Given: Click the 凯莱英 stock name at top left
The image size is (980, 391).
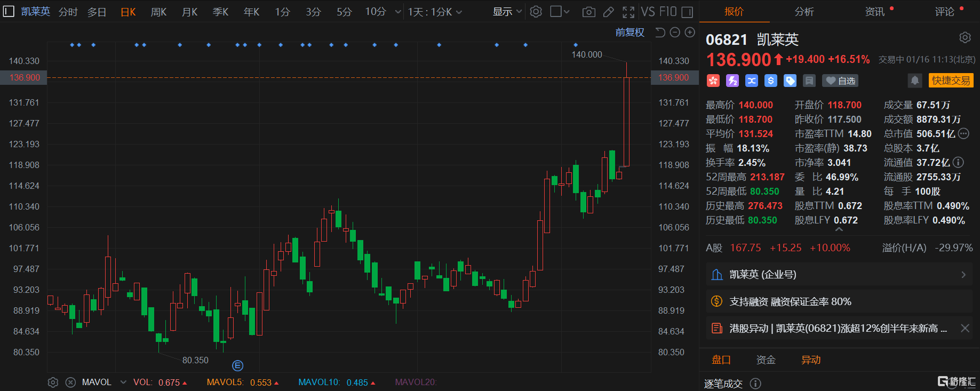Looking at the screenshot, I should (x=36, y=11).
